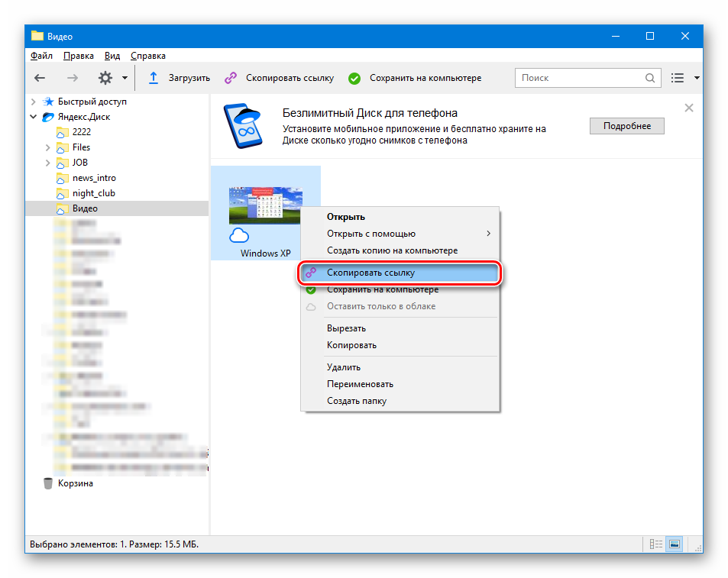Screen dimensions: 728x578
Task: Click the Подробнее button
Action: 627,126
